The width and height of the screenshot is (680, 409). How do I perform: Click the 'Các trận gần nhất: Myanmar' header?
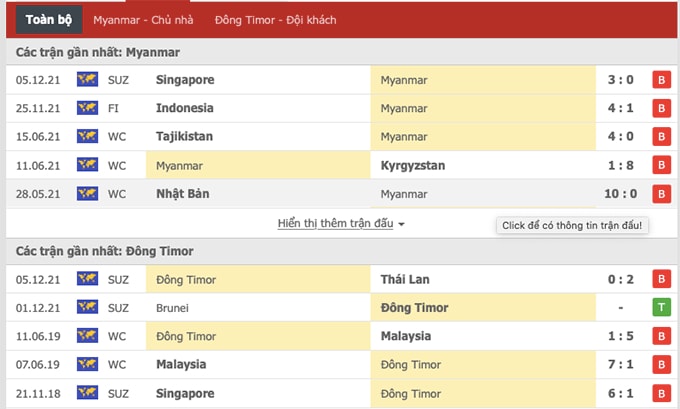click(x=98, y=52)
